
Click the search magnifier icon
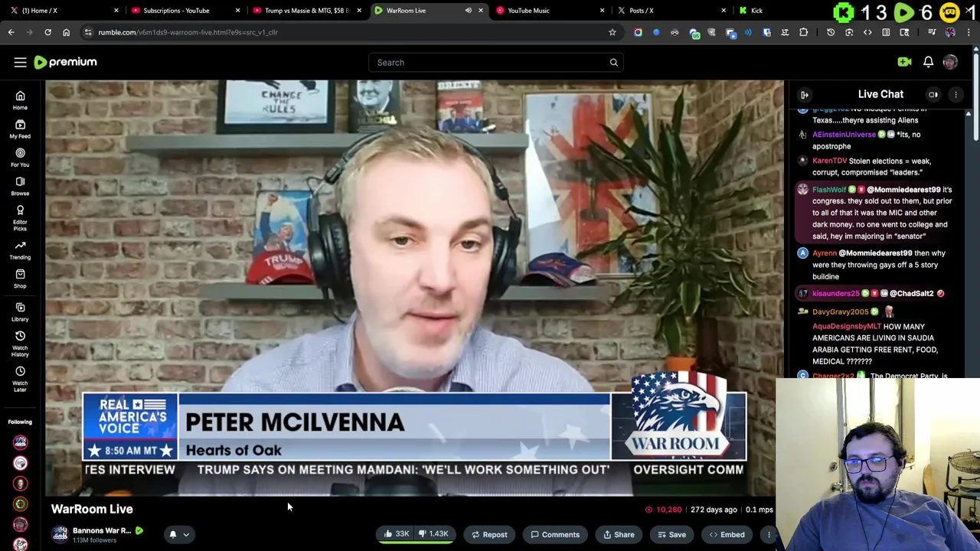coord(613,63)
